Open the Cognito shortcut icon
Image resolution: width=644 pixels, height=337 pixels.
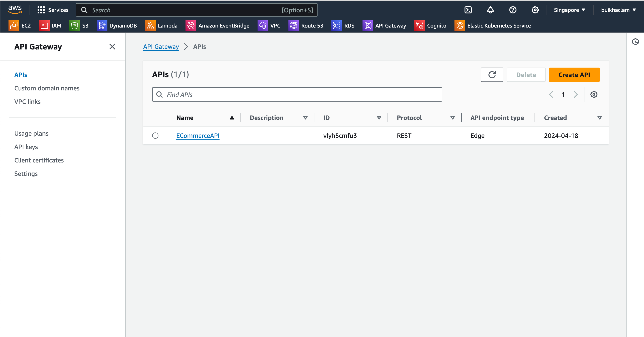420,26
